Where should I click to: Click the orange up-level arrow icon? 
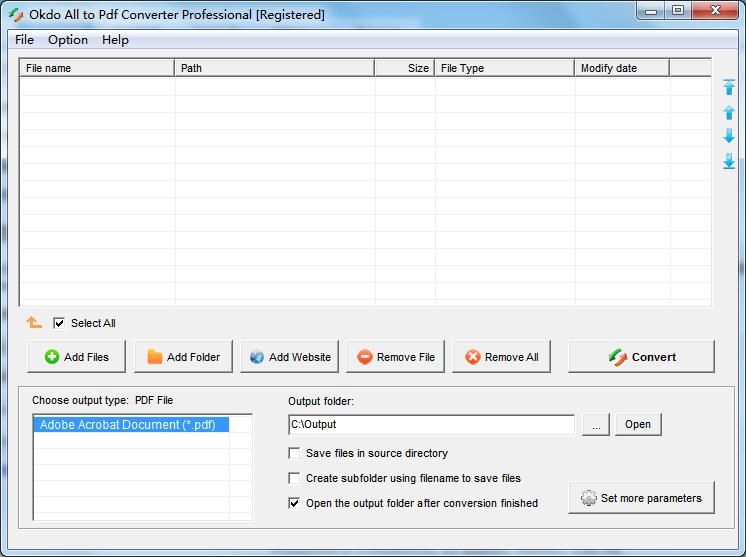tap(34, 322)
